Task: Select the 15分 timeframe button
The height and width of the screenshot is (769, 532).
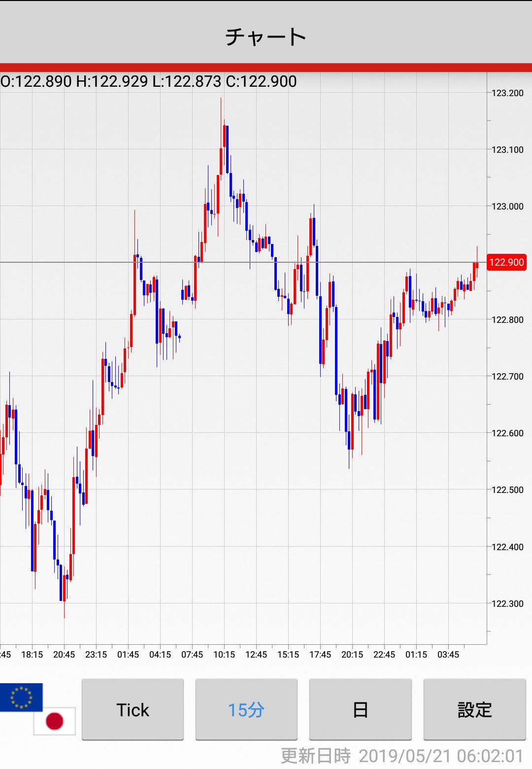Action: [x=246, y=709]
